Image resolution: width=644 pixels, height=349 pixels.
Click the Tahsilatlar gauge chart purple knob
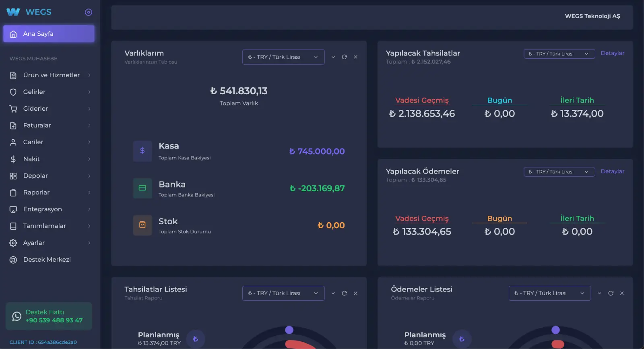[x=289, y=330]
